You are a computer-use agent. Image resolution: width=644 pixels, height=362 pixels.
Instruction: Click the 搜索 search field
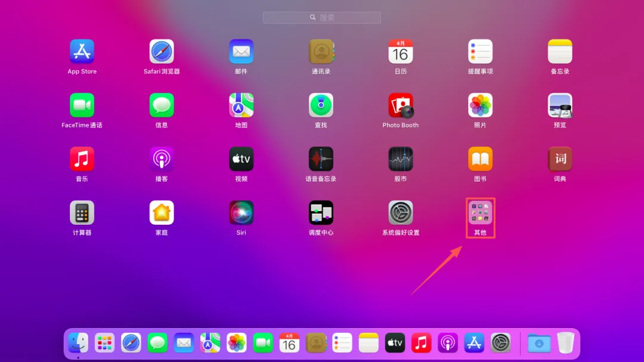click(x=321, y=18)
